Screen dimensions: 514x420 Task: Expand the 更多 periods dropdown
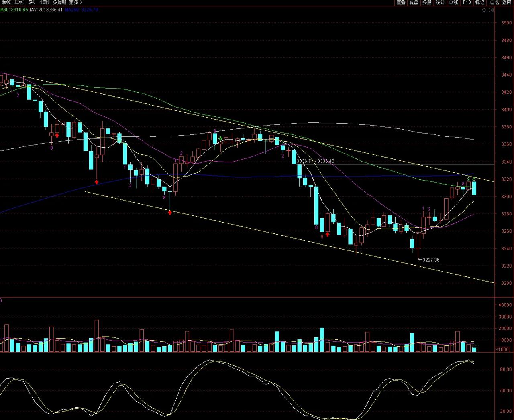75,2
